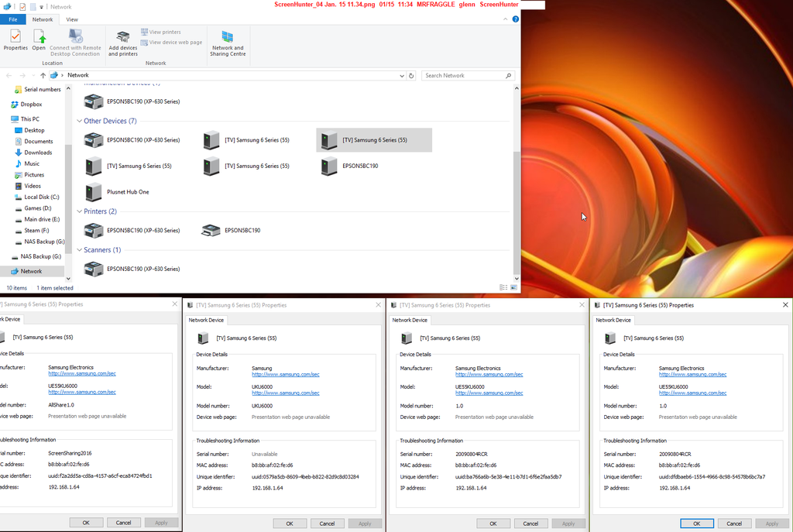Switch to the View ribbon tab
Image resolution: width=793 pixels, height=532 pixels.
click(x=72, y=19)
